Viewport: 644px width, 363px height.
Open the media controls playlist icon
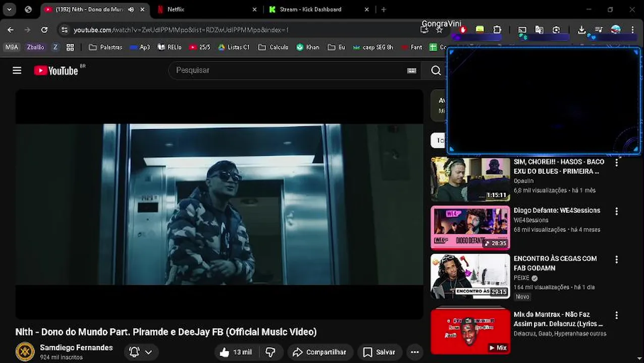point(599,30)
